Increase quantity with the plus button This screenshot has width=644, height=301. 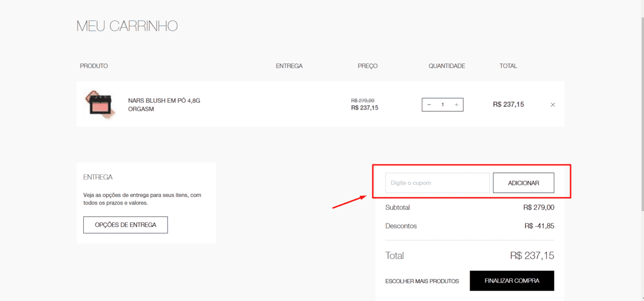(x=456, y=104)
